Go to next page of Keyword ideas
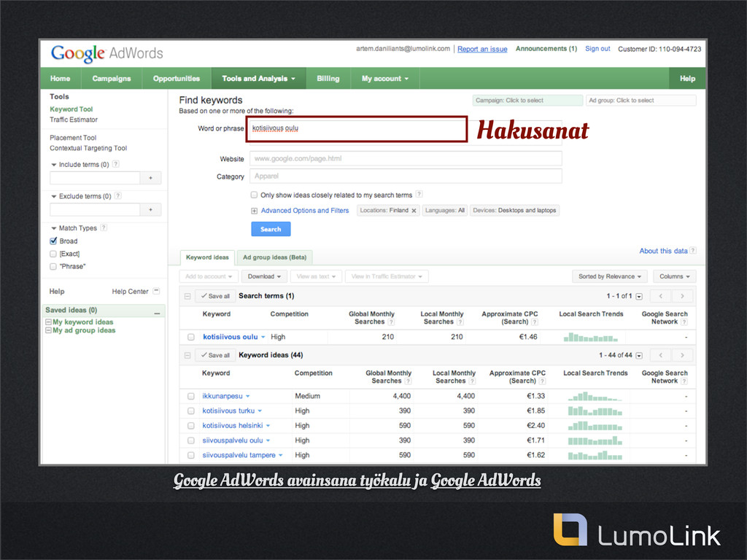The width and height of the screenshot is (747, 560). click(682, 355)
